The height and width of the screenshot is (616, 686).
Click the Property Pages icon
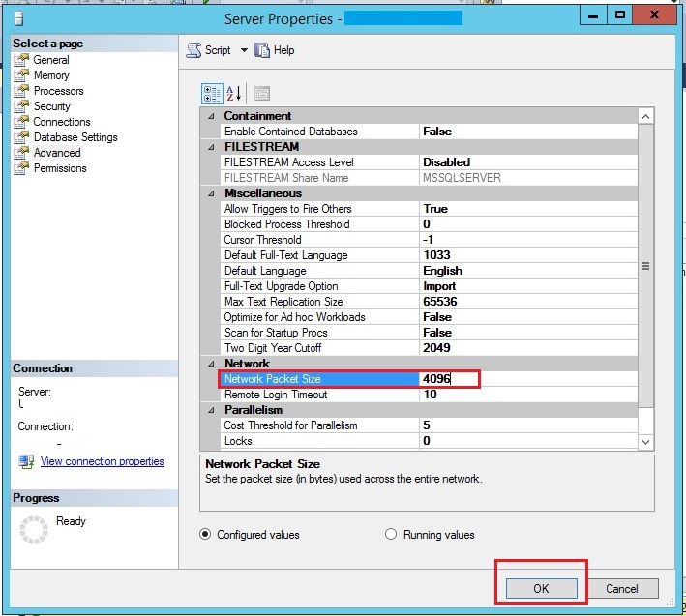(262, 93)
